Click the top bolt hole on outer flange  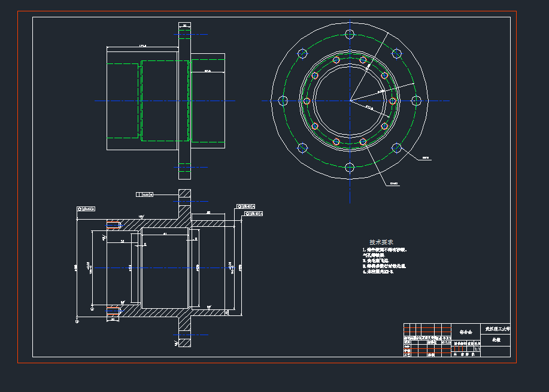click(350, 34)
